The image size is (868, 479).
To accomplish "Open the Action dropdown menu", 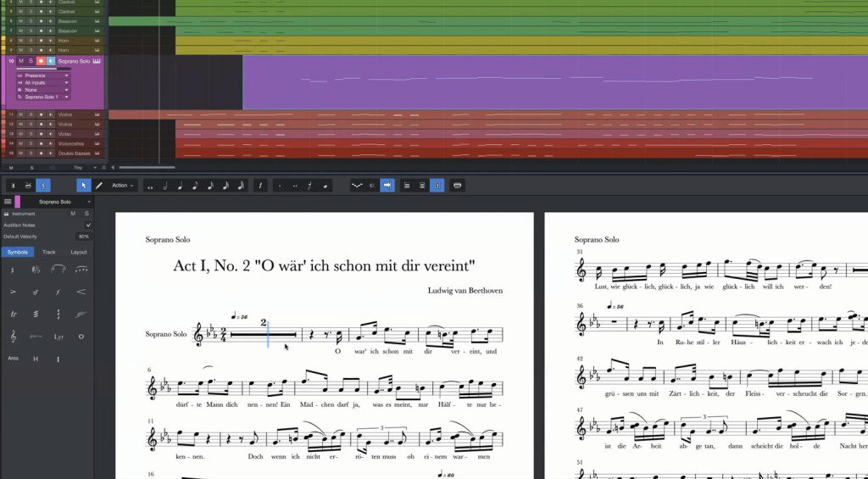I will [122, 186].
